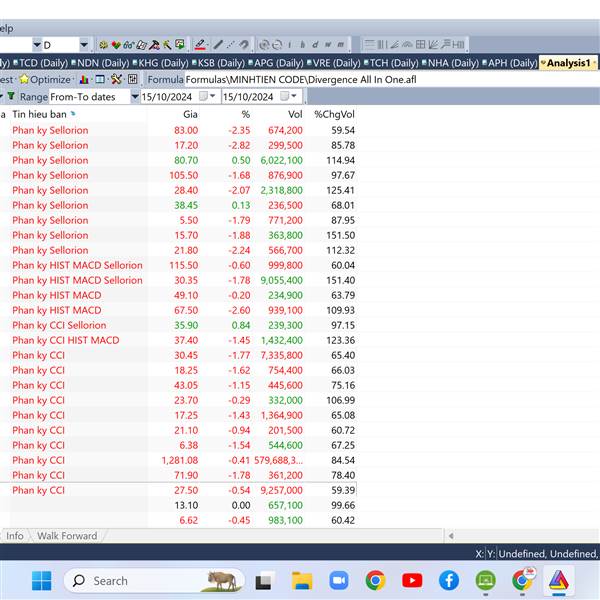Image resolution: width=600 pixels, height=600 pixels.
Task: Click the taskbar Search box
Action: click(154, 580)
